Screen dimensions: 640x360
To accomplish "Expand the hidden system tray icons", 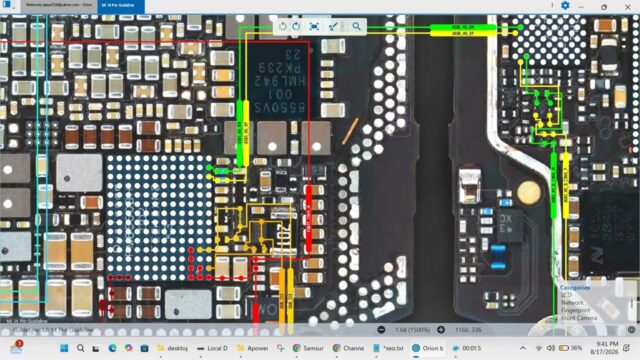I will tap(523, 348).
